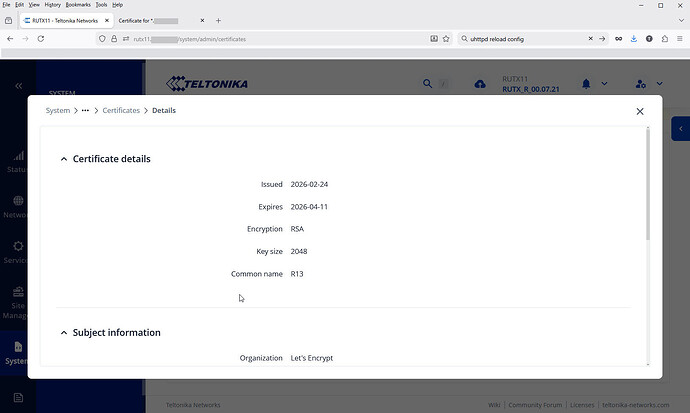Go back one page

[10, 39]
